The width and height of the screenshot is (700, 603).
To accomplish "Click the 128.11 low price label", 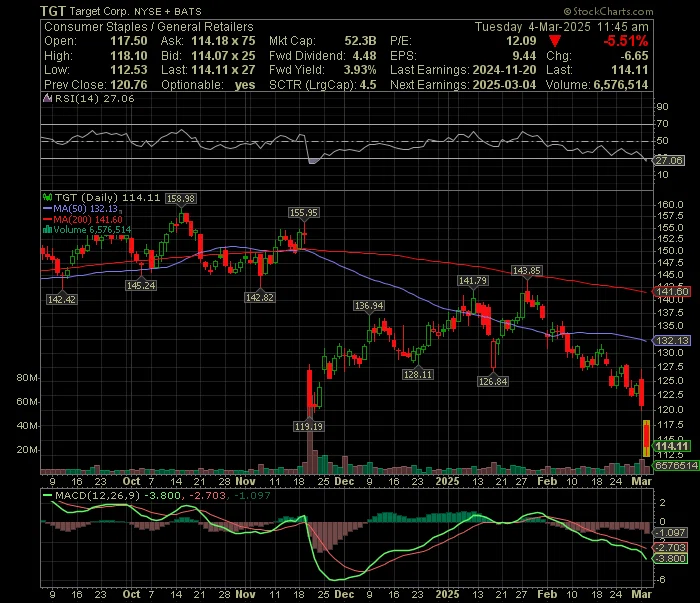I will [x=417, y=374].
